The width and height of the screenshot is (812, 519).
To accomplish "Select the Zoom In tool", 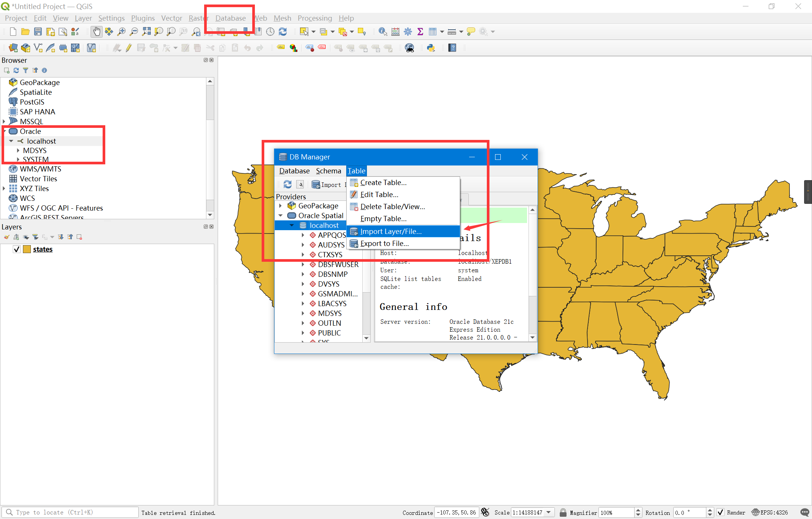I will pyautogui.click(x=121, y=32).
